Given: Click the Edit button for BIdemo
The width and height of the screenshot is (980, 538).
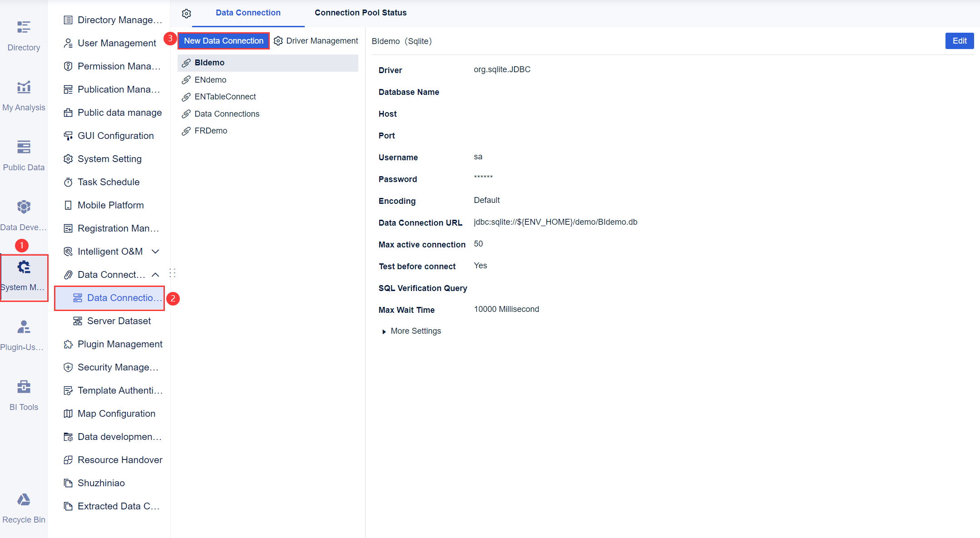Looking at the screenshot, I should [959, 40].
